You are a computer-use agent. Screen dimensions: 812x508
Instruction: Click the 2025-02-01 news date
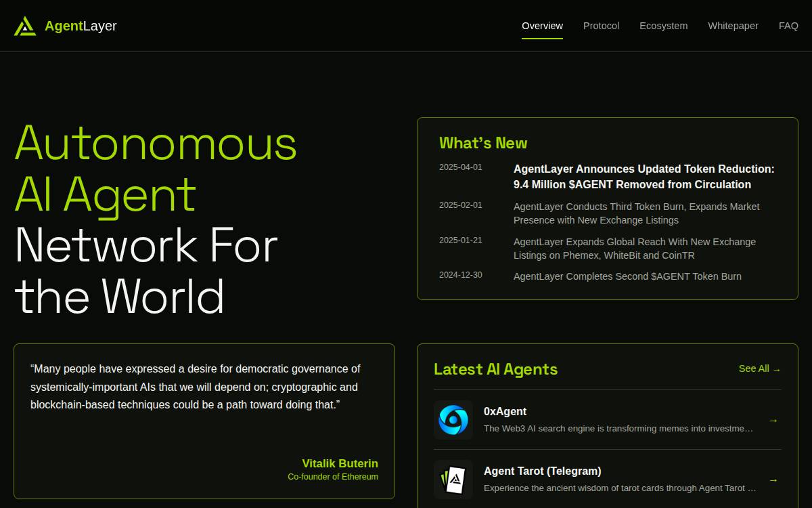[461, 205]
